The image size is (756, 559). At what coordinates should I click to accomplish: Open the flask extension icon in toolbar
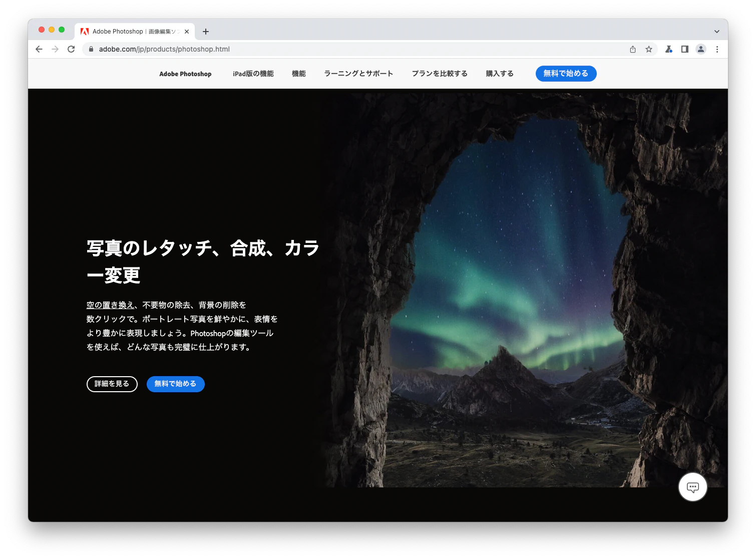[x=668, y=49]
